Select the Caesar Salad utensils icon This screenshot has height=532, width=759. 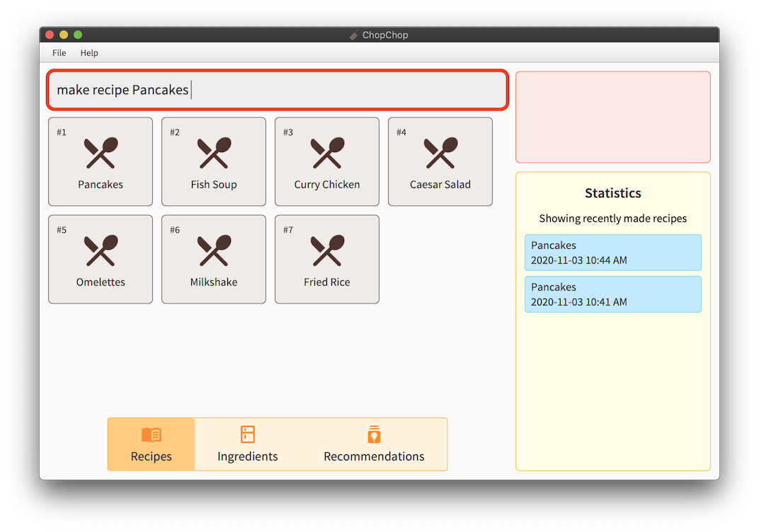pyautogui.click(x=440, y=153)
